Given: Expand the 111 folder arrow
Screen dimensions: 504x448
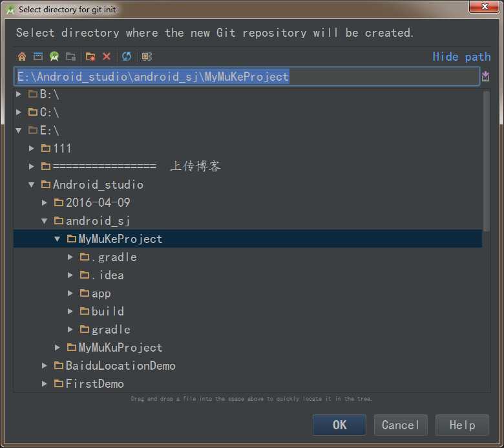Looking at the screenshot, I should click(x=31, y=148).
